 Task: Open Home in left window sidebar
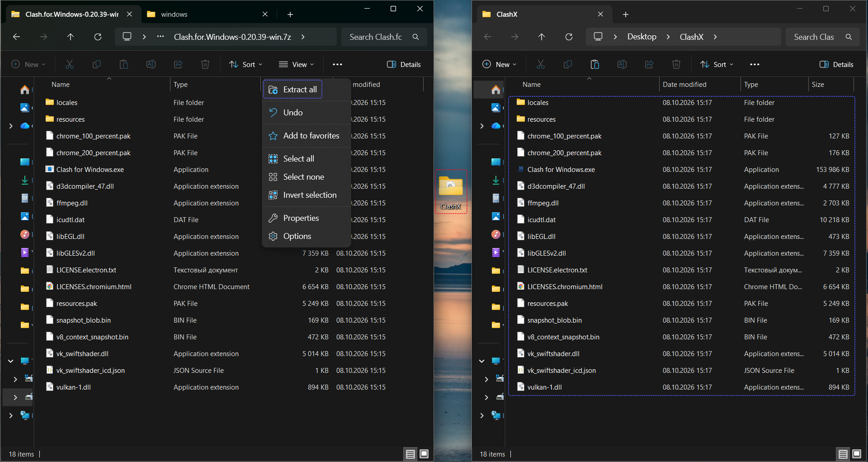click(x=25, y=90)
